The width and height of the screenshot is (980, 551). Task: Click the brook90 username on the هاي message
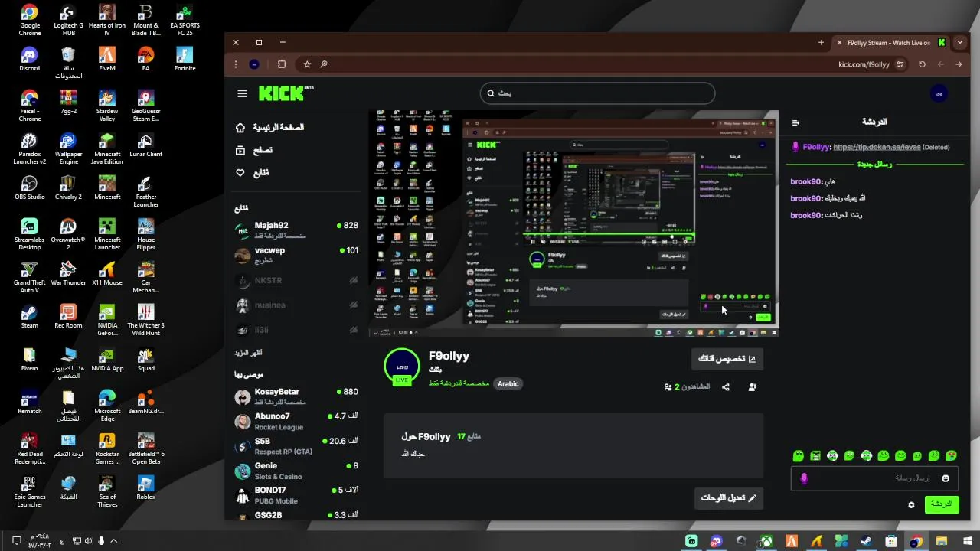(x=806, y=181)
